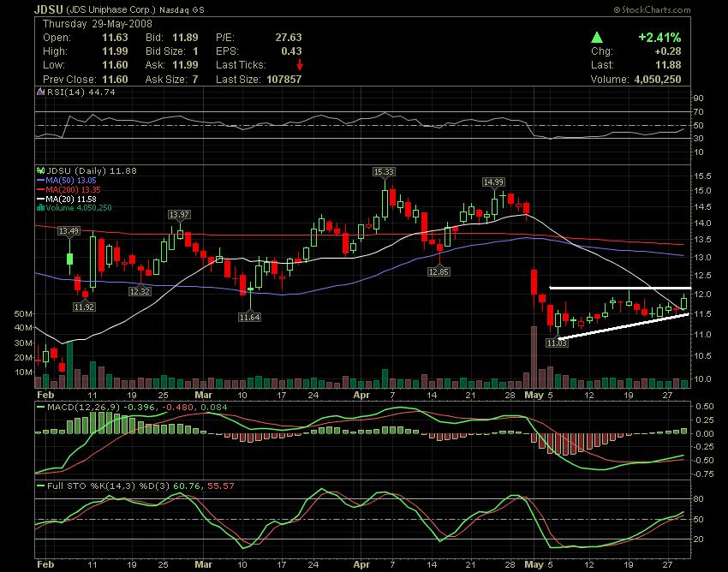The image size is (728, 572).
Task: Click the (JDS Uniphase Corp.) company name
Action: click(x=111, y=9)
